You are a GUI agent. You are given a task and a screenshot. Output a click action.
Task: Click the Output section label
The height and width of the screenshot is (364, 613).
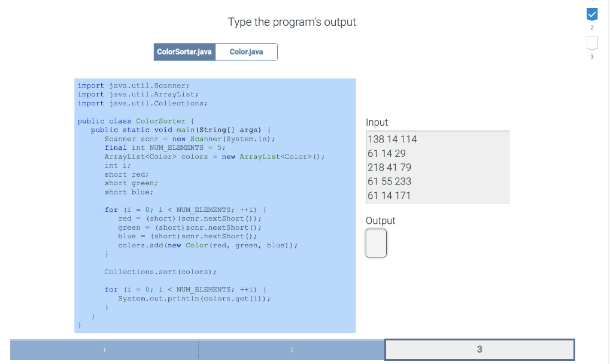(x=380, y=220)
